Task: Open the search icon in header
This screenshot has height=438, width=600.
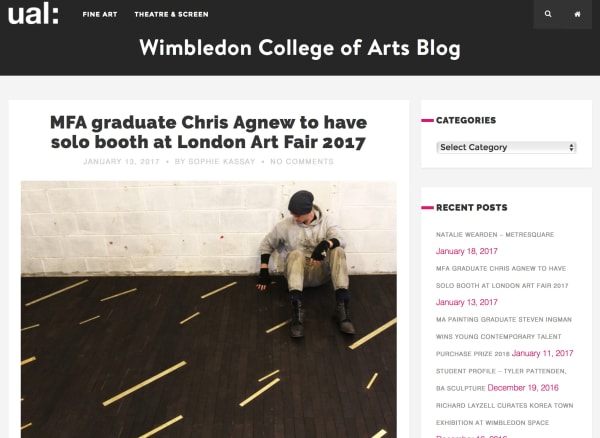Action: (548, 14)
